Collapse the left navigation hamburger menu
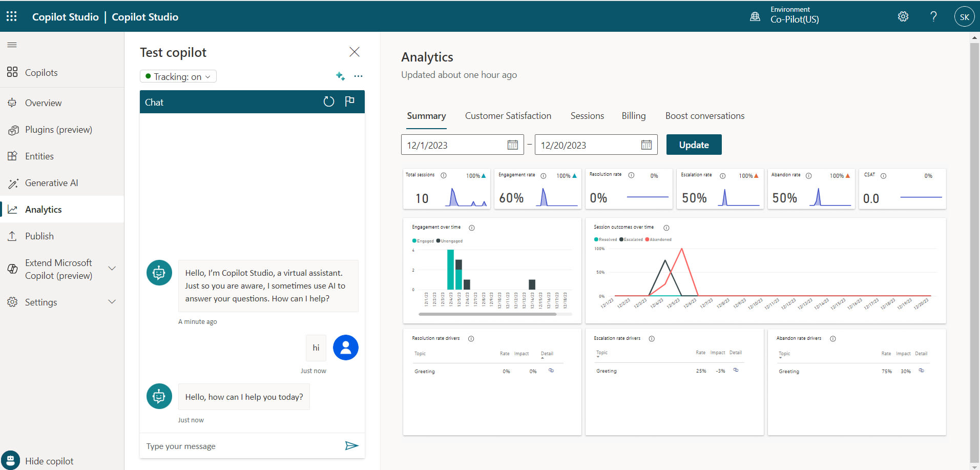This screenshot has width=980, height=470. [12, 45]
